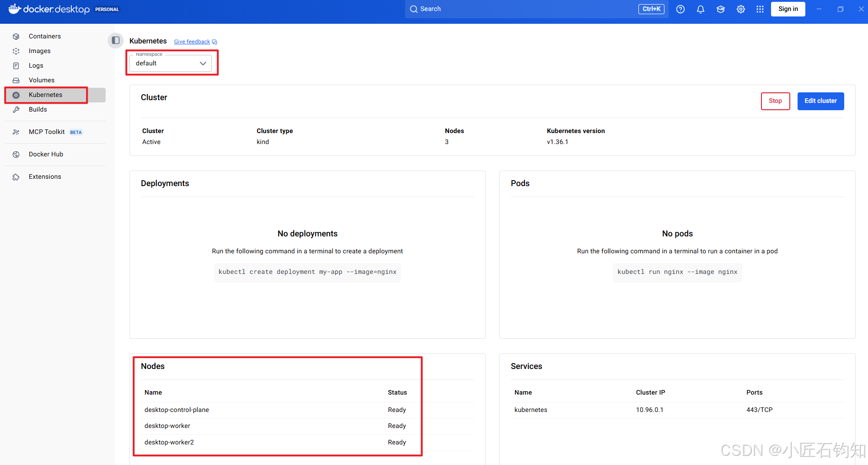Close the Docker Desktop window
Viewport: 868px width, 465px height.
coord(861,9)
